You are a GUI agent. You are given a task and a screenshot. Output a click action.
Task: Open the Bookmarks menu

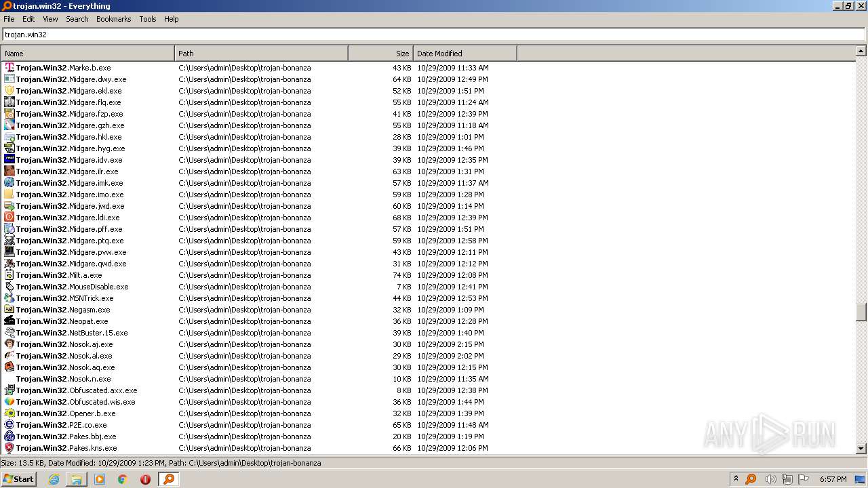point(113,19)
